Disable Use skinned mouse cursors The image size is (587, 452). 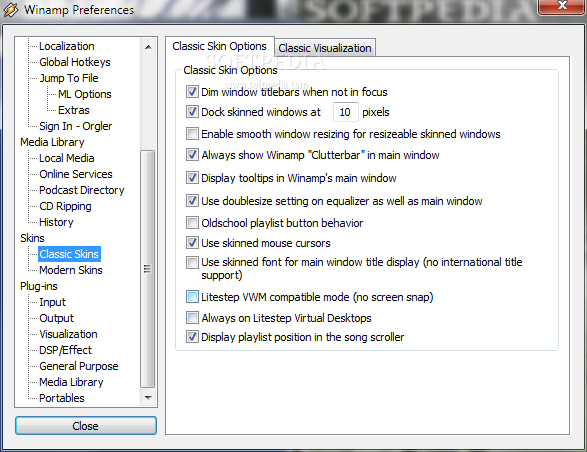[x=192, y=243]
